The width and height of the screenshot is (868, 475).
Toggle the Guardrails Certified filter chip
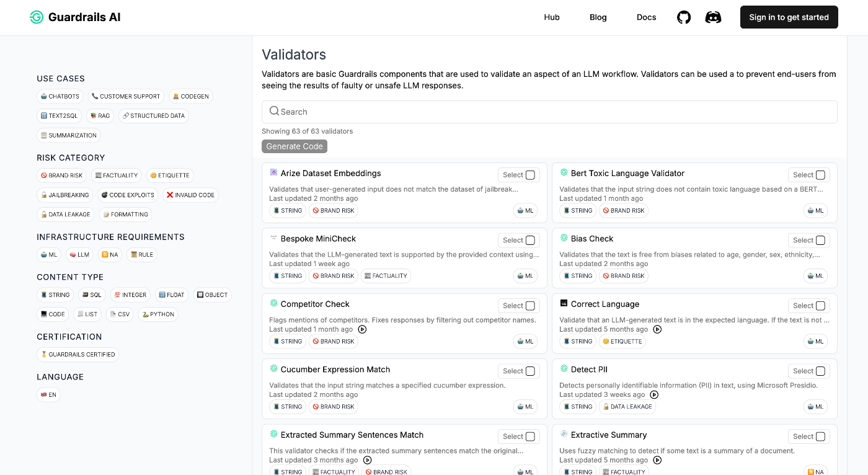click(x=77, y=354)
